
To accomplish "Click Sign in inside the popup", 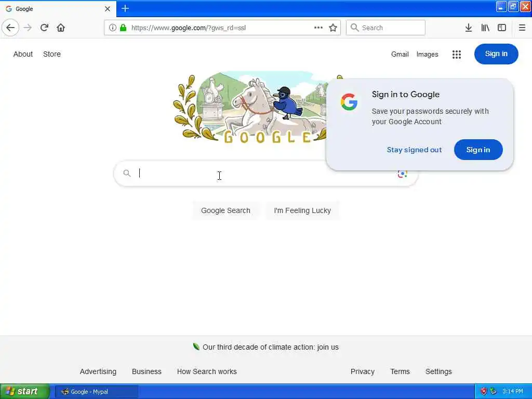I will 478,150.
